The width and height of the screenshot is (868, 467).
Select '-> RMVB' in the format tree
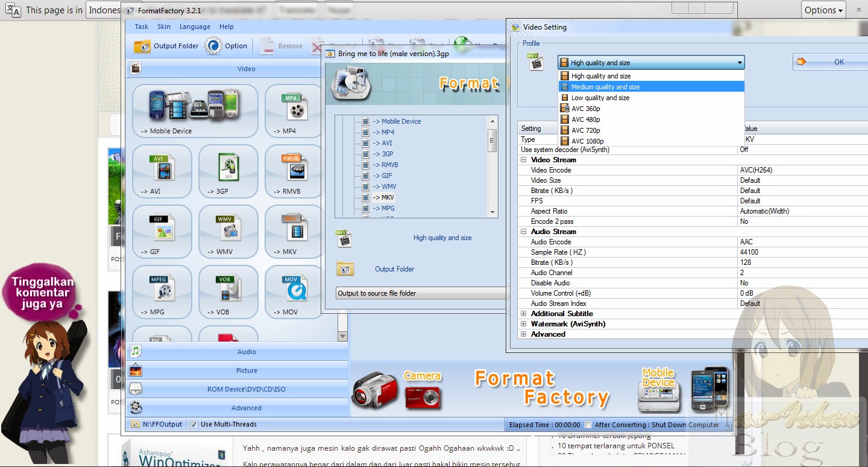tap(385, 165)
